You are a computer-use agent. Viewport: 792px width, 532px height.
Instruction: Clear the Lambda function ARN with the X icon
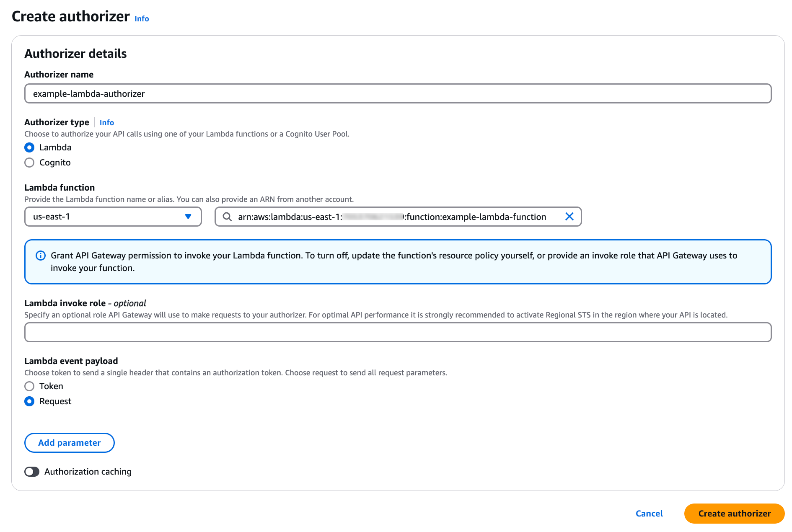coord(569,217)
